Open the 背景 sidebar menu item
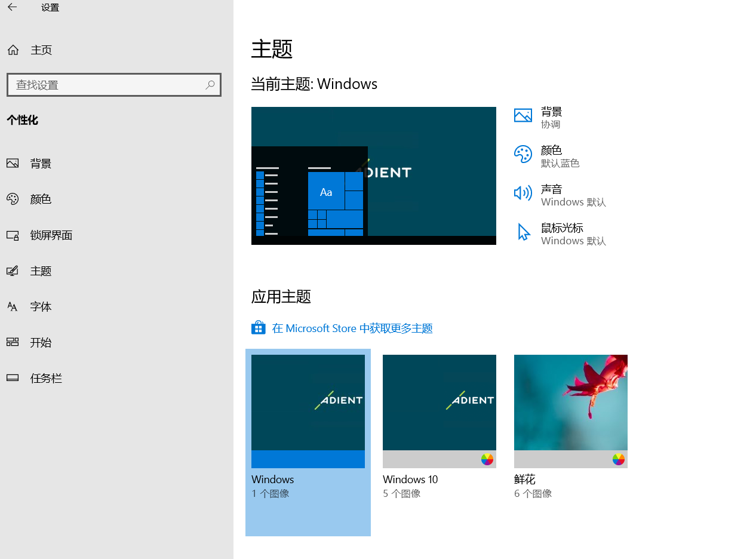This screenshot has width=756, height=559. tap(116, 163)
